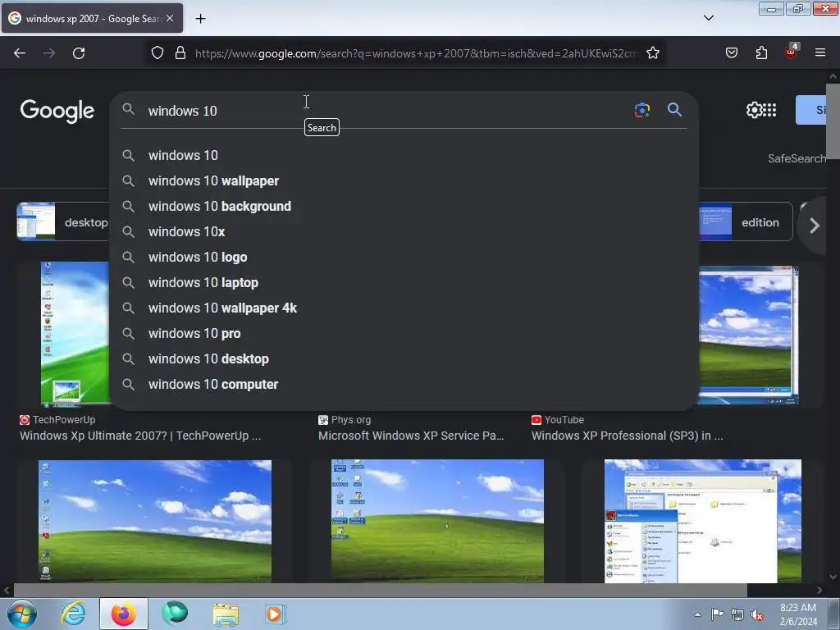The width and height of the screenshot is (840, 630).
Task: Open the Pocket save icon
Action: tap(731, 52)
